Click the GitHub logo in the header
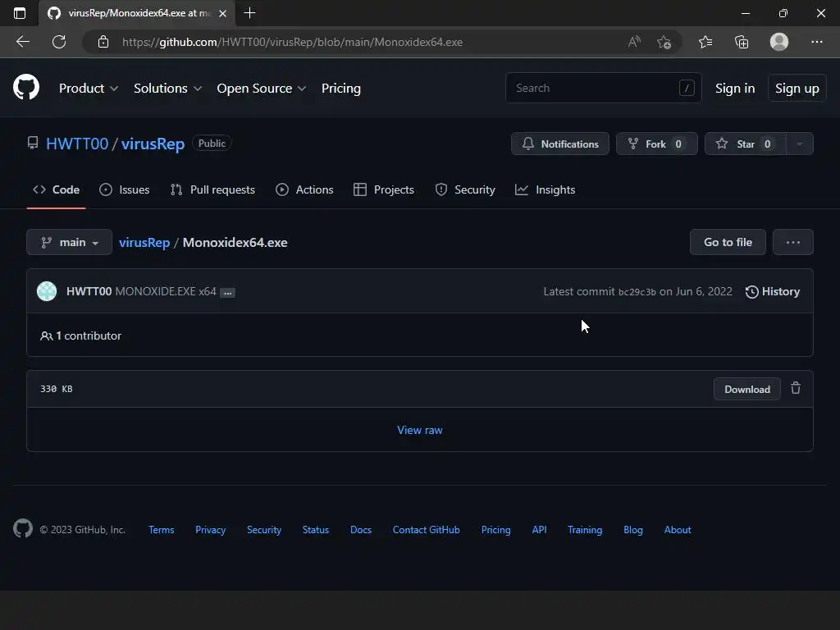This screenshot has width=840, height=630. pos(26,87)
